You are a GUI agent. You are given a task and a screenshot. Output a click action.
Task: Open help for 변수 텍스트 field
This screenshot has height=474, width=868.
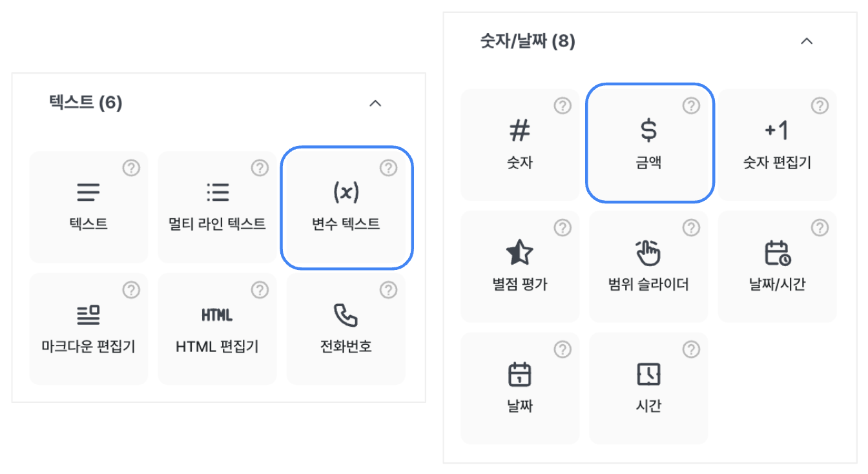coord(388,169)
